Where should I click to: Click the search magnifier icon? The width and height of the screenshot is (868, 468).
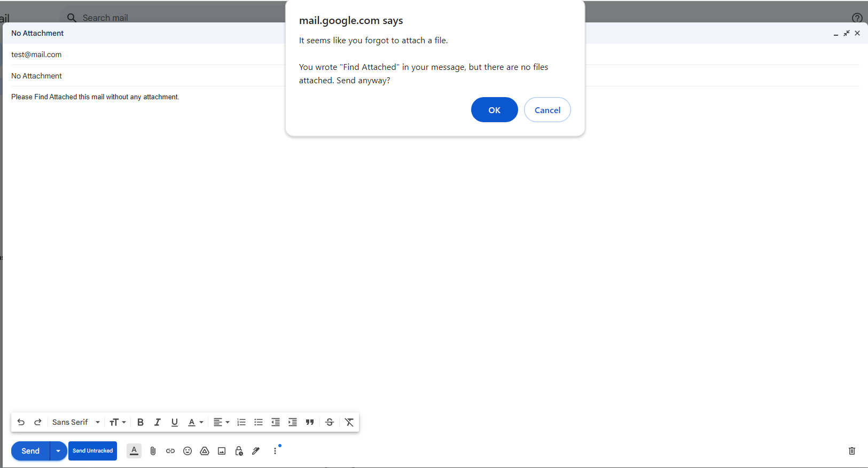(x=72, y=18)
